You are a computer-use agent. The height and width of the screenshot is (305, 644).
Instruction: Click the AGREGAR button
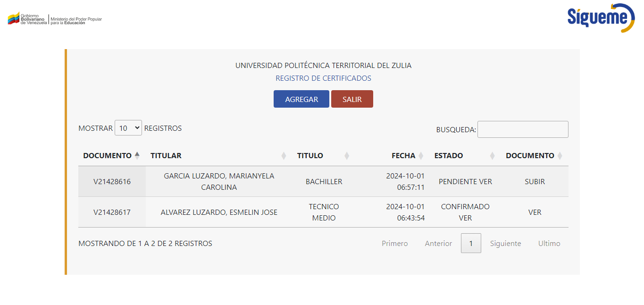(301, 99)
